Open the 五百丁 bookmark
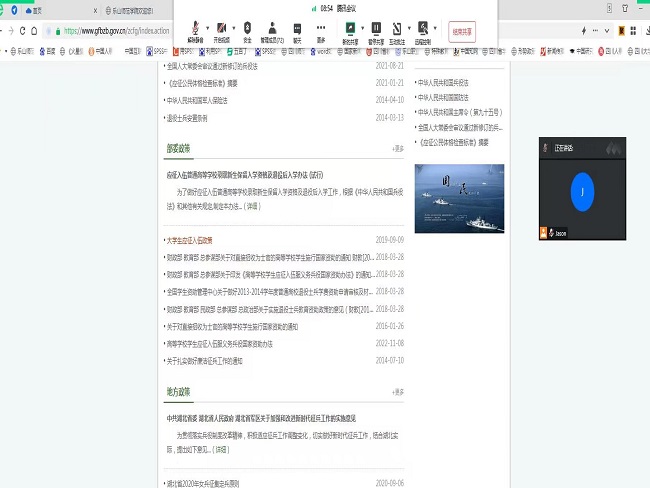This screenshot has height=488, width=650. (237, 51)
